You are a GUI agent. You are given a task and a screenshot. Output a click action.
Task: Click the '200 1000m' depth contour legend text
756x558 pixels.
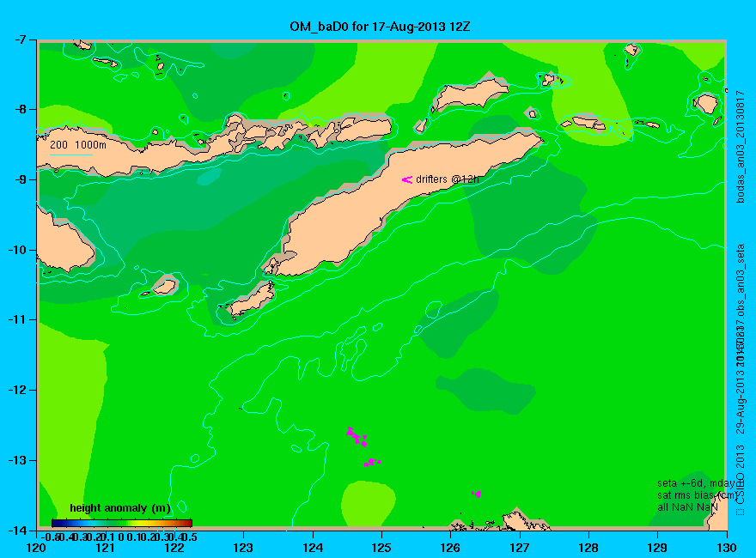(x=78, y=144)
